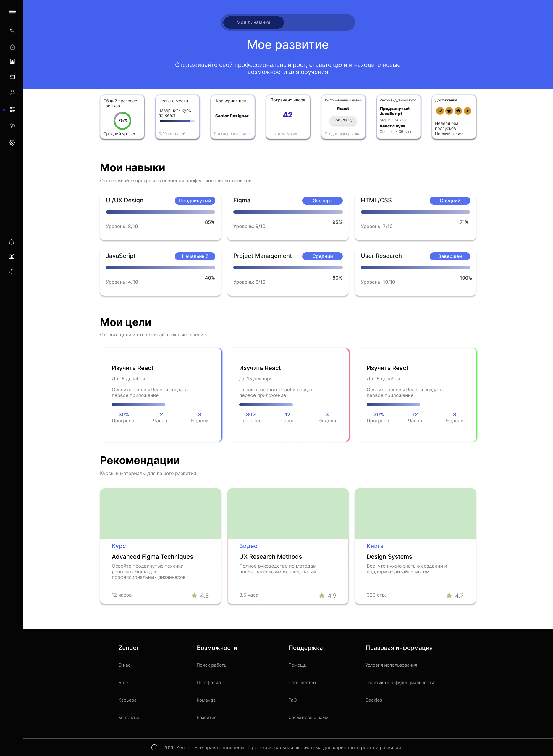The image size is (553, 756).
Task: Open the Блок footer link
Action: [x=124, y=683]
